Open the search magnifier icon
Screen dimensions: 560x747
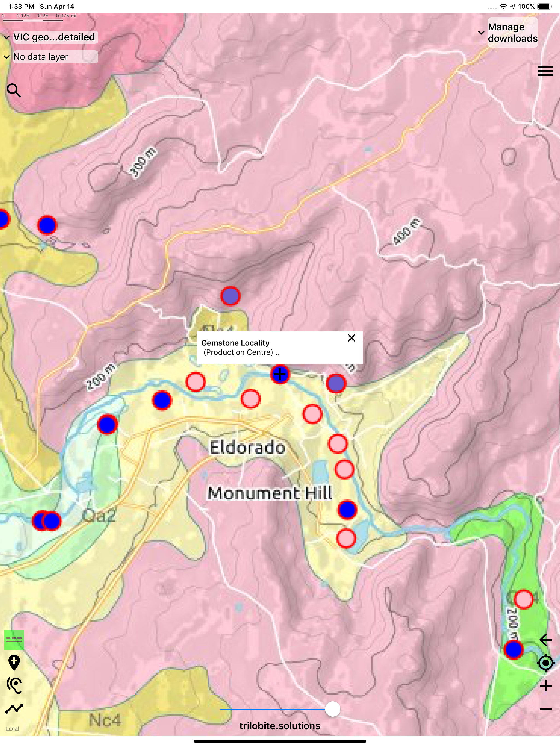(14, 91)
